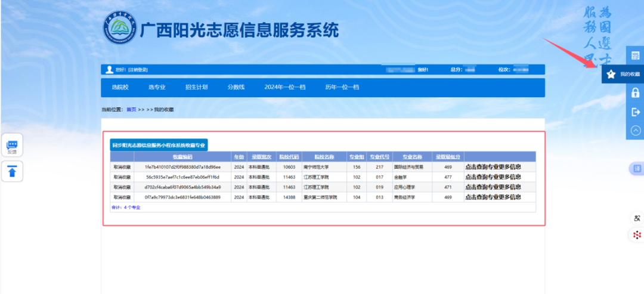
Task: Open the 招生计划 menu item
Action: [x=196, y=87]
